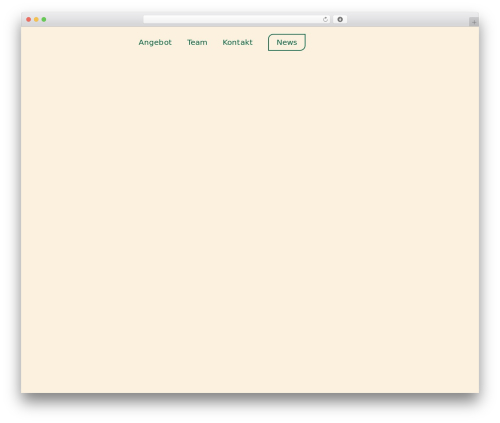Click the outlined News button
This screenshot has width=500, height=423.
click(287, 42)
